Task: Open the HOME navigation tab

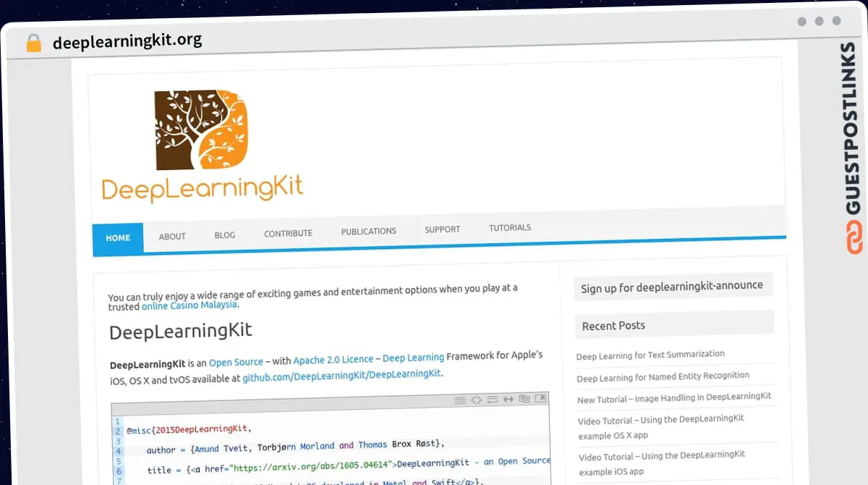Action: click(118, 237)
